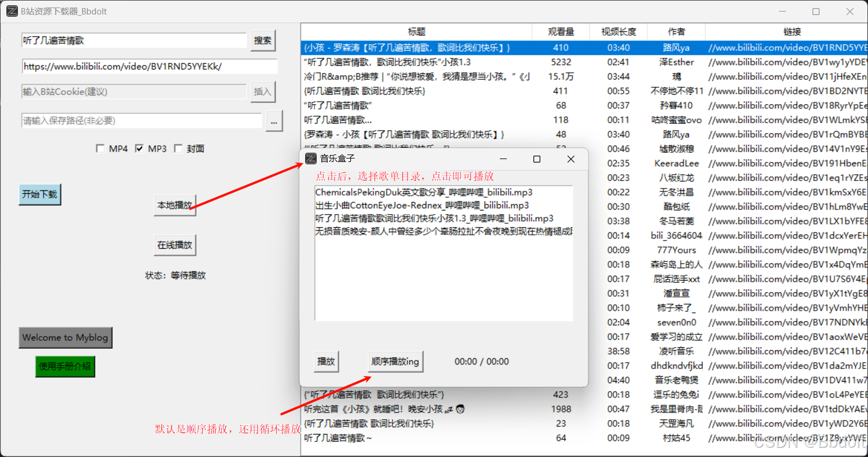Sort by 作者 column header
Image resolution: width=868 pixels, height=457 pixels.
point(676,32)
